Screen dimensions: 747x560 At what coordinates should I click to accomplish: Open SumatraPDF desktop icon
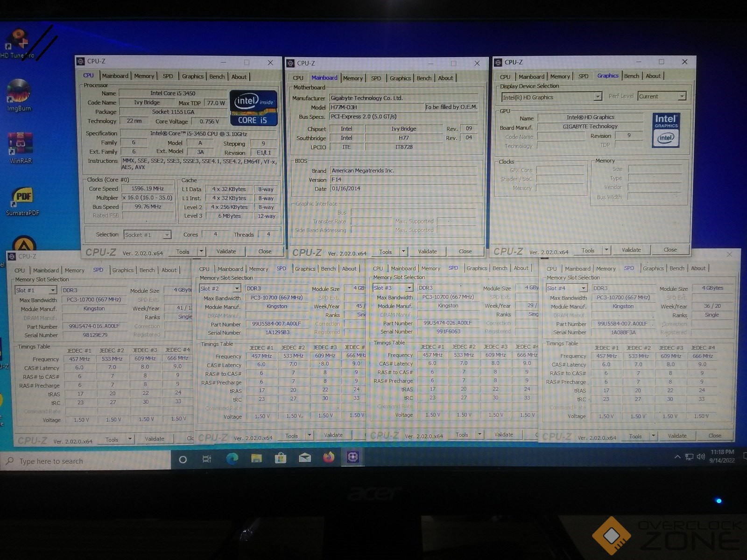(x=22, y=202)
